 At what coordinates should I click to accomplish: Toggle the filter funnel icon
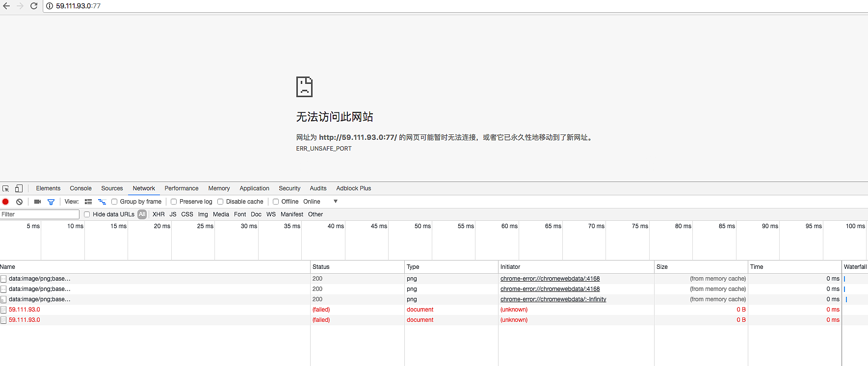click(51, 202)
